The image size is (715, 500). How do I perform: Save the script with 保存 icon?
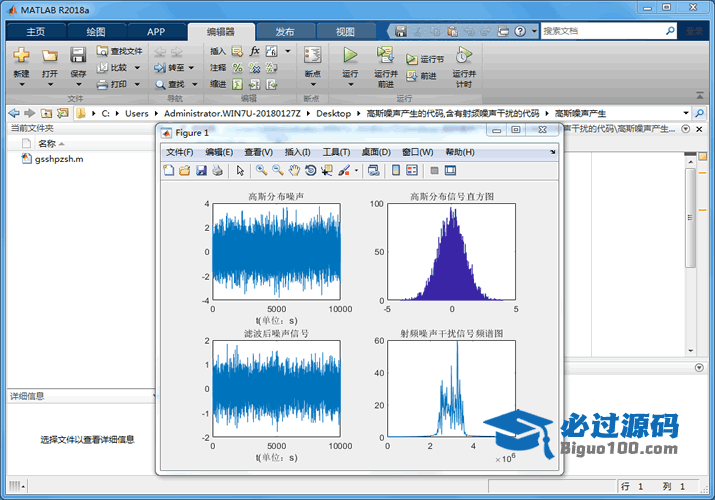point(78,55)
